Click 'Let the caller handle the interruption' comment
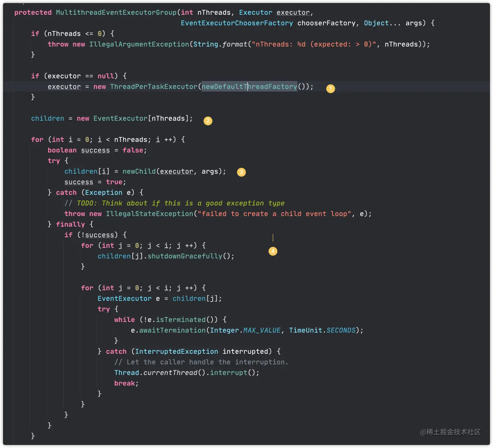The image size is (493, 448). point(201,362)
